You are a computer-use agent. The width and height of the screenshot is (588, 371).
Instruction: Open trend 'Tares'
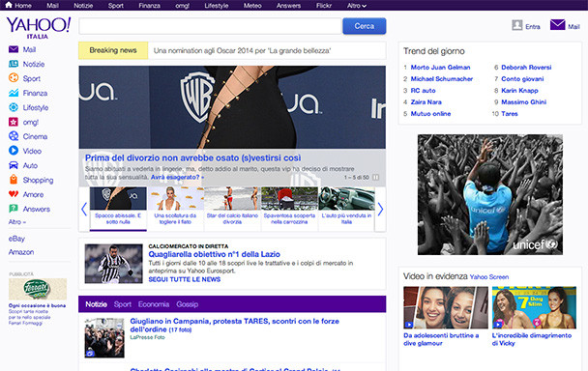pyautogui.click(x=510, y=114)
